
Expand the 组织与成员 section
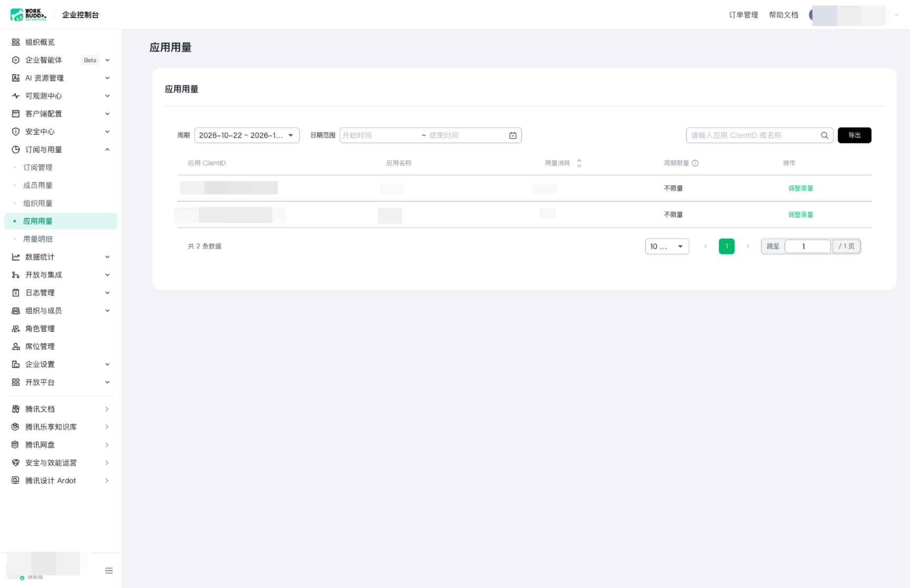point(107,311)
